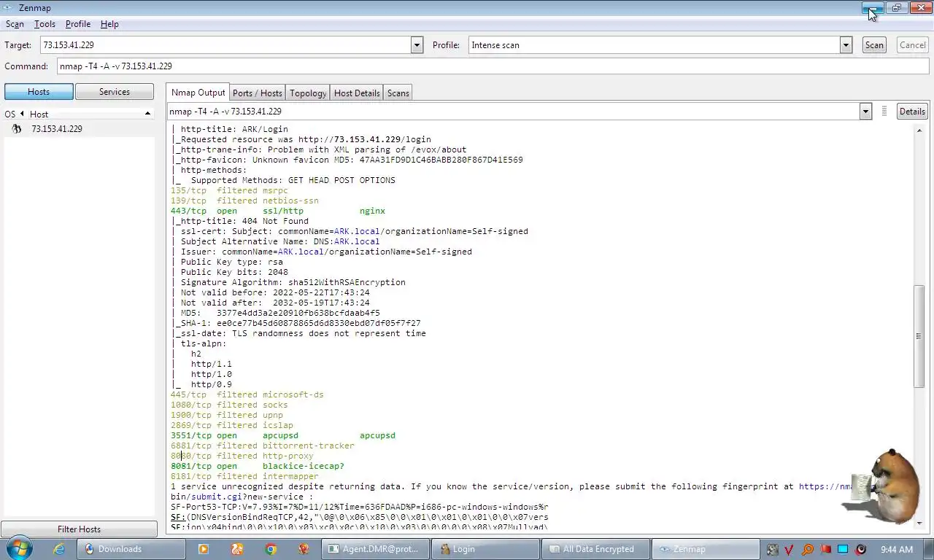The width and height of the screenshot is (934, 560).
Task: Click the 445/tcp filtered microsoft-ds line
Action: click(247, 394)
